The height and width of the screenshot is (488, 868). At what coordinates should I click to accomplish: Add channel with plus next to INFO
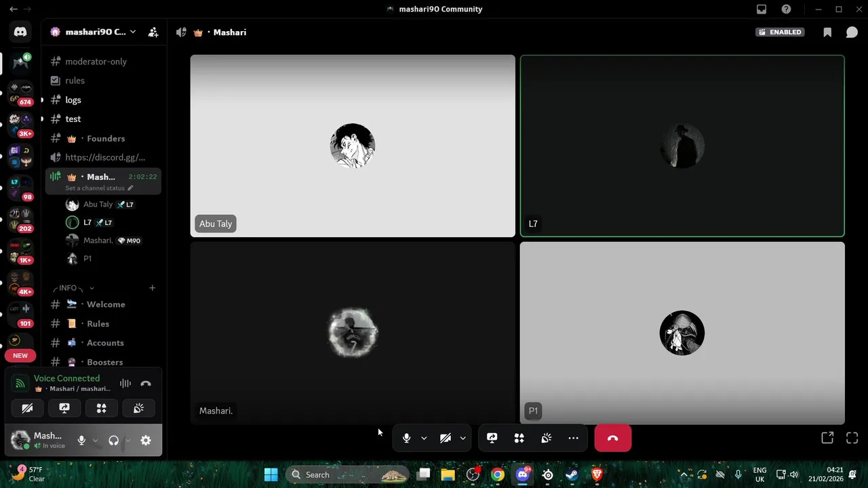pyautogui.click(x=152, y=288)
